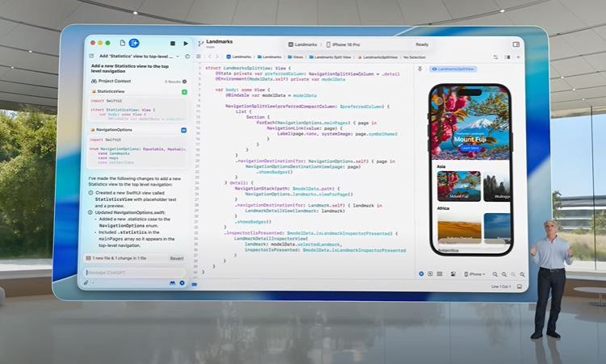The image size is (606, 364).
Task: Zoom in the preview canvas
Action: click(x=522, y=274)
